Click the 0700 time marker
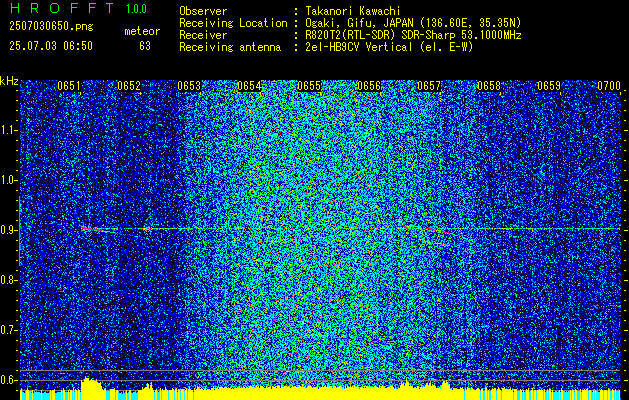629x400 pixels. (x=609, y=86)
